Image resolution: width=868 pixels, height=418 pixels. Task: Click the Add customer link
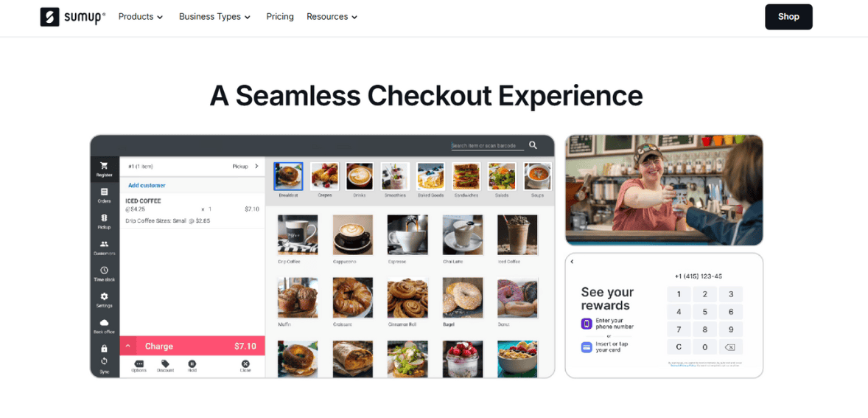pyautogui.click(x=147, y=186)
